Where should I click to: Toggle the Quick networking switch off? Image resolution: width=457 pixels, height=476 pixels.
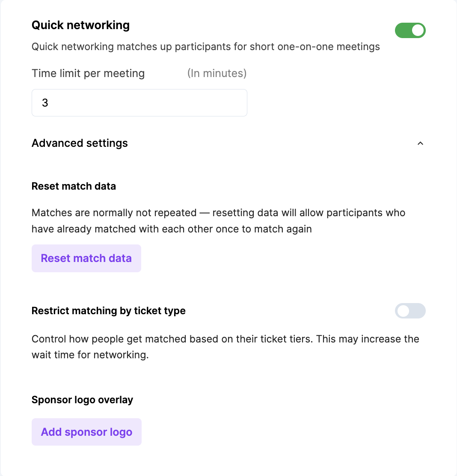pos(410,30)
